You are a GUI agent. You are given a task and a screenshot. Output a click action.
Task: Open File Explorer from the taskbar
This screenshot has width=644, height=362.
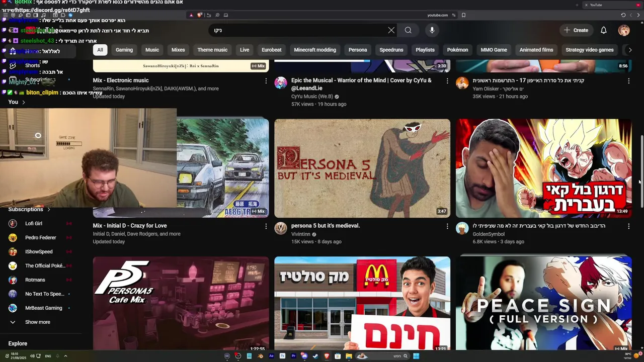[x=349, y=356]
